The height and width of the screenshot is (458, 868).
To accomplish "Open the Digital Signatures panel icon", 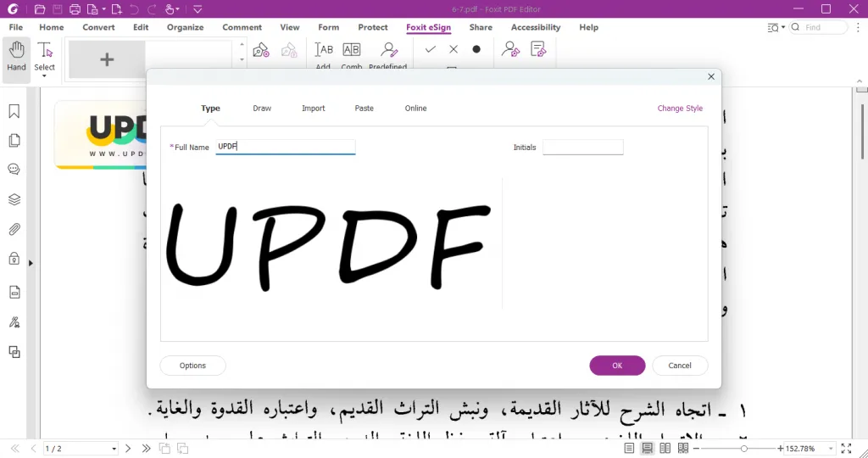I will [14, 321].
